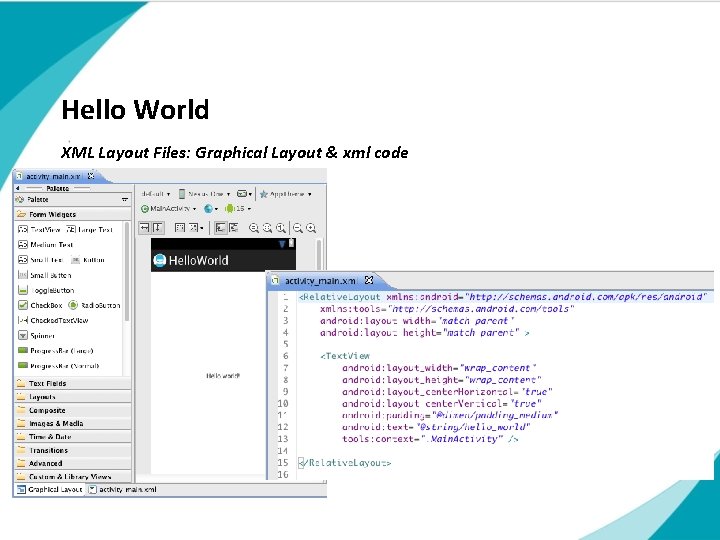Screen dimensions: 720x540
Task: Select the ToggleButton widget
Action: pyautogui.click(x=46, y=290)
